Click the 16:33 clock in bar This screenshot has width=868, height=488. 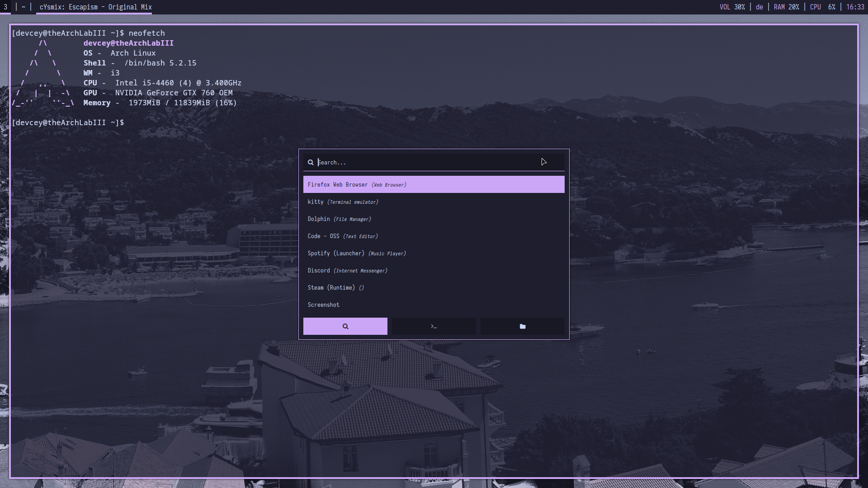[x=855, y=7]
